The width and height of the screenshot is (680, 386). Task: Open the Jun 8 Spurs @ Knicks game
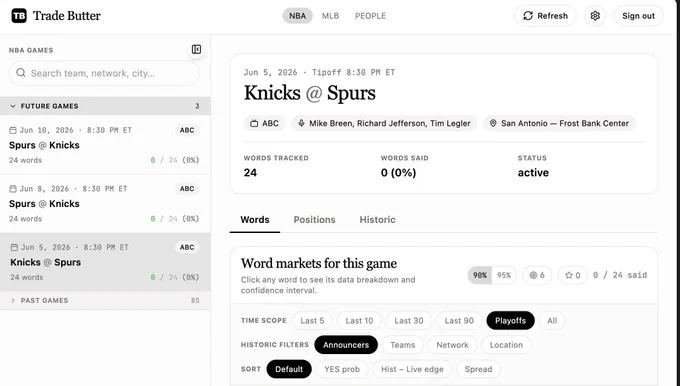click(105, 203)
